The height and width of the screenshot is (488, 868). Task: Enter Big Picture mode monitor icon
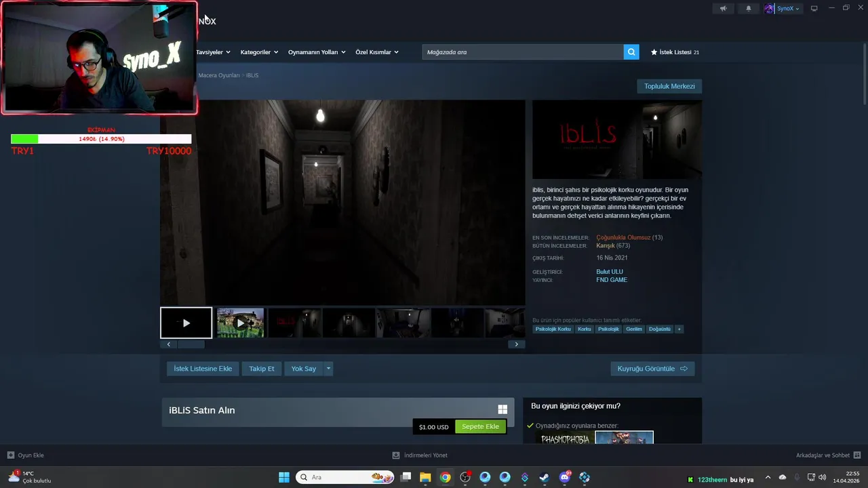point(814,8)
